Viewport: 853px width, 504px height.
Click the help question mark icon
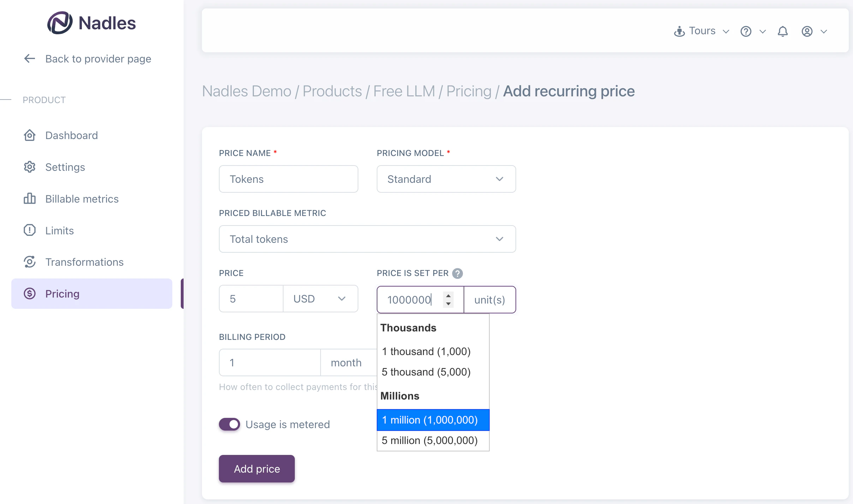tap(746, 31)
